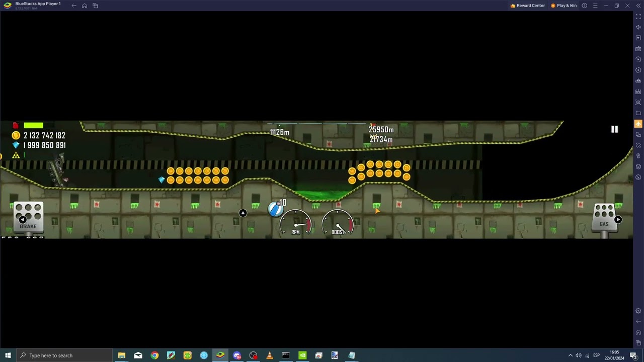Open the BlueStacks hamburger menu

[595, 6]
